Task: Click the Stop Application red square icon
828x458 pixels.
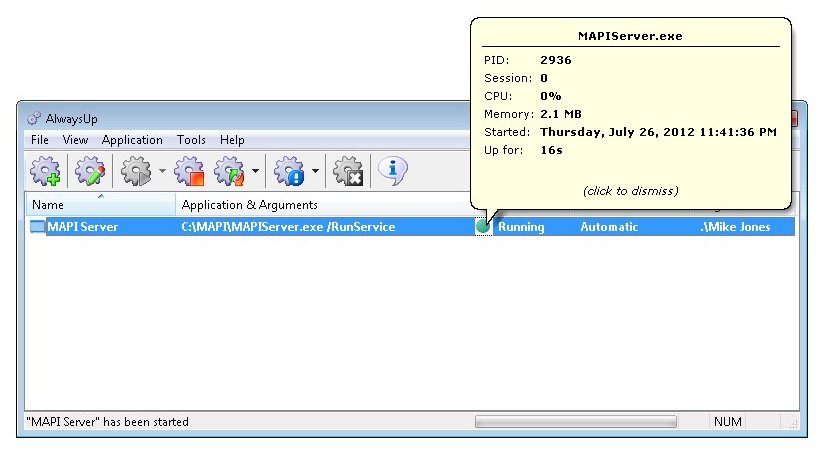Action: (x=190, y=171)
